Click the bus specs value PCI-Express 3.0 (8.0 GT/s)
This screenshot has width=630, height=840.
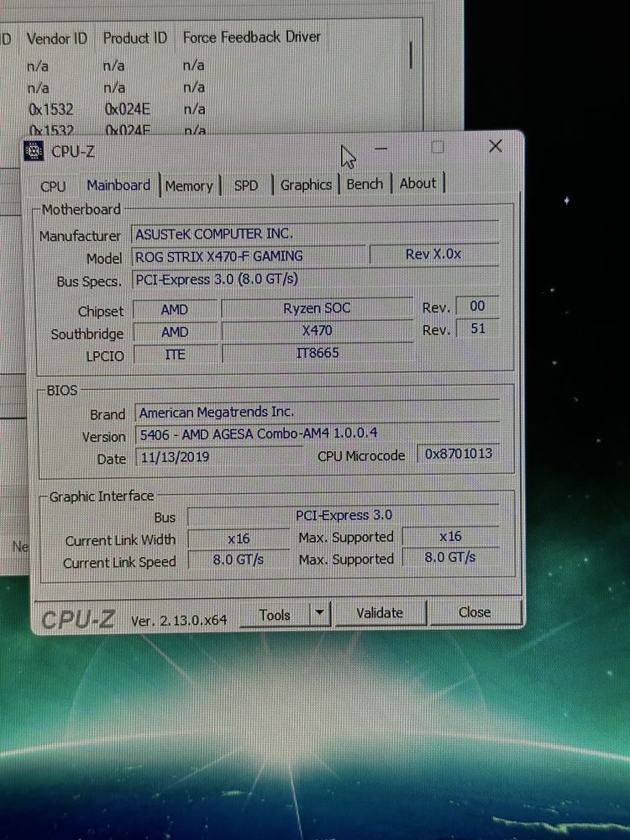[x=315, y=279]
